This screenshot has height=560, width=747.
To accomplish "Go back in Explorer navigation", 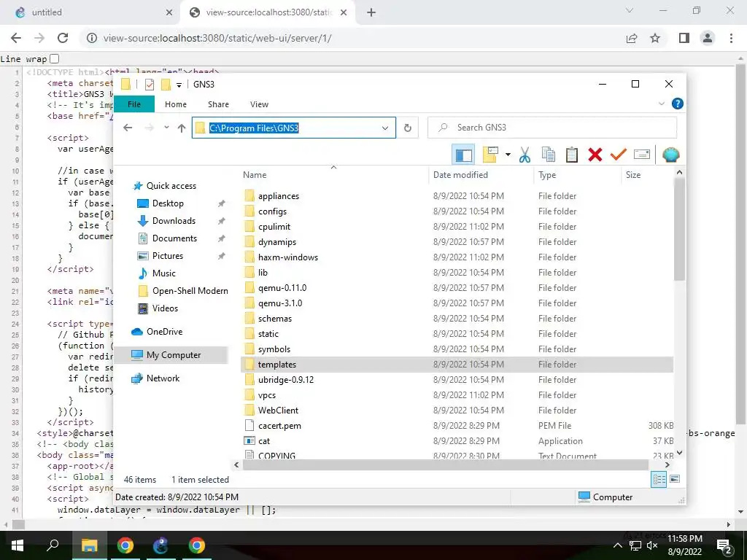I will click(128, 128).
